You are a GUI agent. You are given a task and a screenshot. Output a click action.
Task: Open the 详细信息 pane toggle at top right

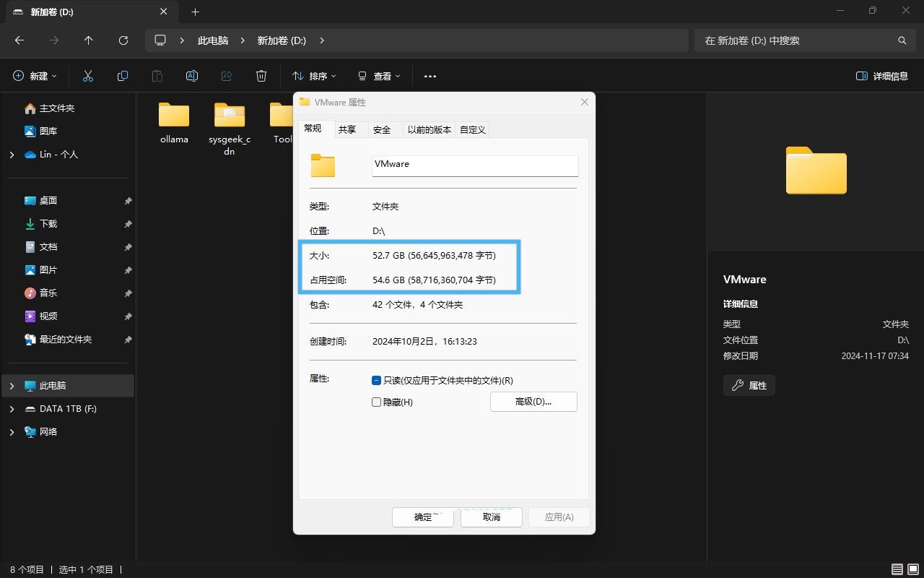[x=881, y=76]
